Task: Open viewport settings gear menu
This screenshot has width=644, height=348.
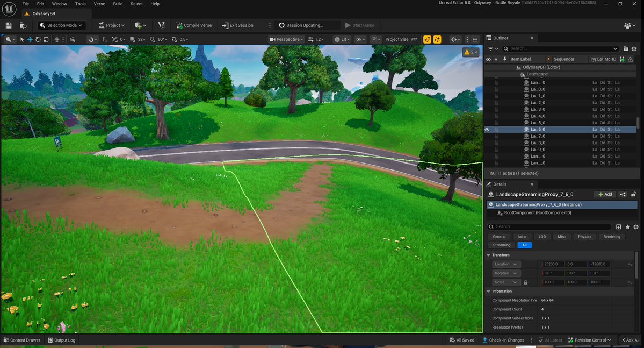Action: (455, 39)
